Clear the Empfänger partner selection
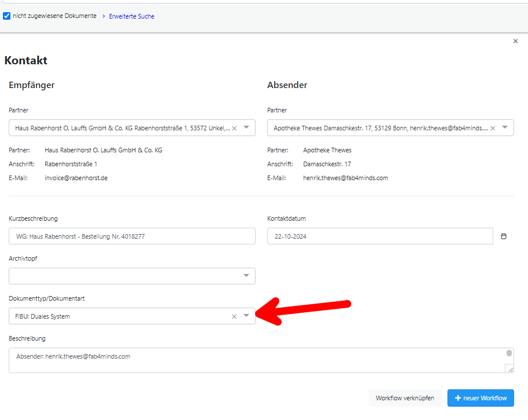528x420 pixels. (234, 128)
